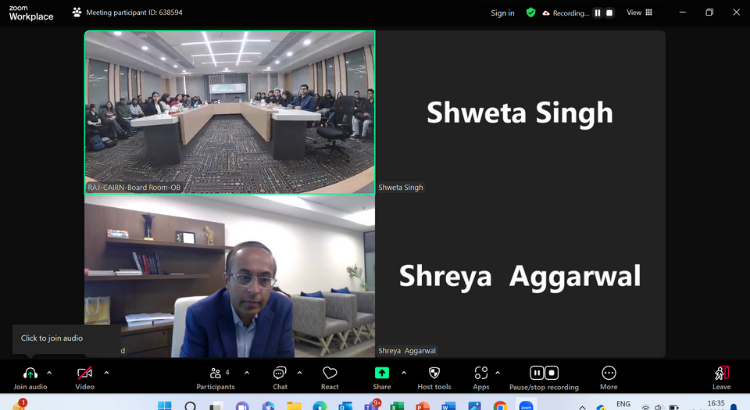The height and width of the screenshot is (410, 750).
Task: Click the Join audio headphone icon
Action: pyautogui.click(x=29, y=373)
